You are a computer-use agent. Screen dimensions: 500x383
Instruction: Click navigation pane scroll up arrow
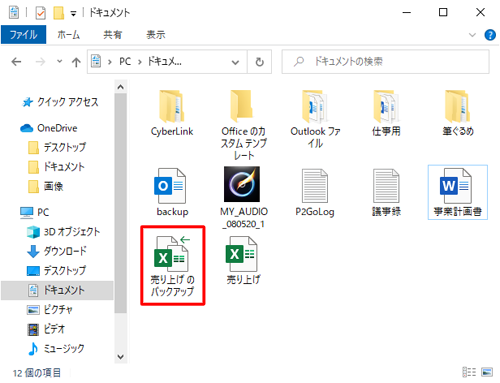[120, 87]
